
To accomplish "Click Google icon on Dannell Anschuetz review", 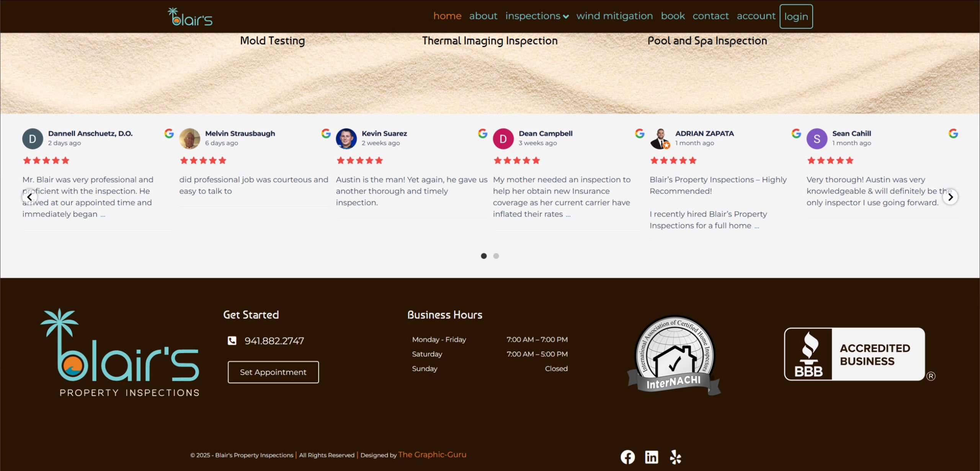I will tap(169, 133).
